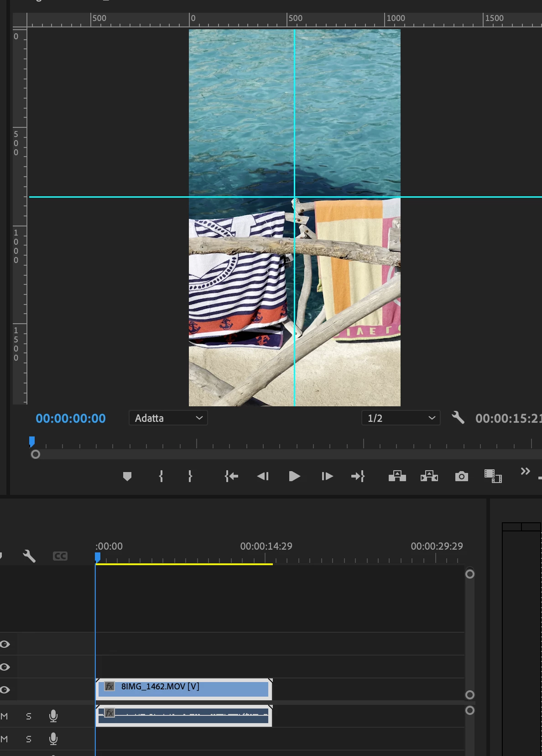542x756 pixels.
Task: Open the 1/2 playback resolution dropdown
Action: 401,418
